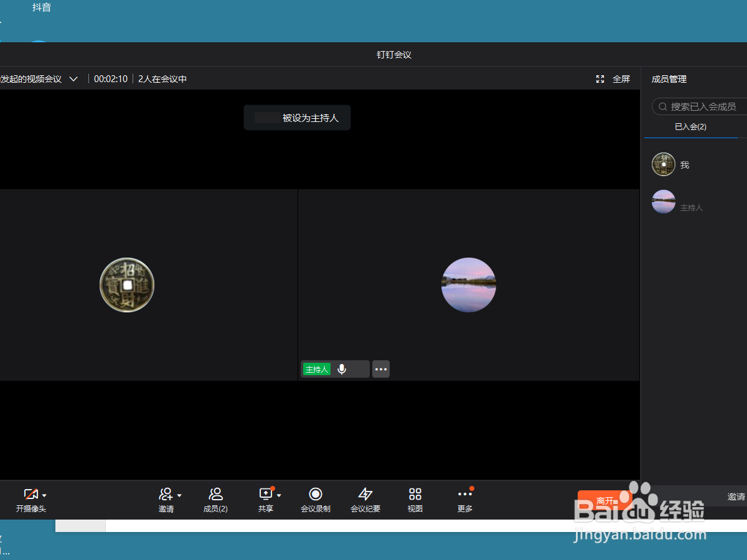Open the camera options dropdown arrow
This screenshot has width=747, height=560.
44,495
